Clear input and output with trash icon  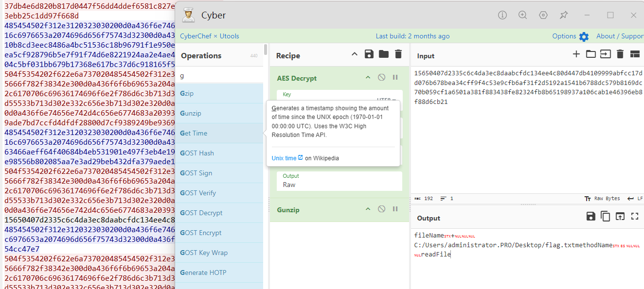(620, 54)
